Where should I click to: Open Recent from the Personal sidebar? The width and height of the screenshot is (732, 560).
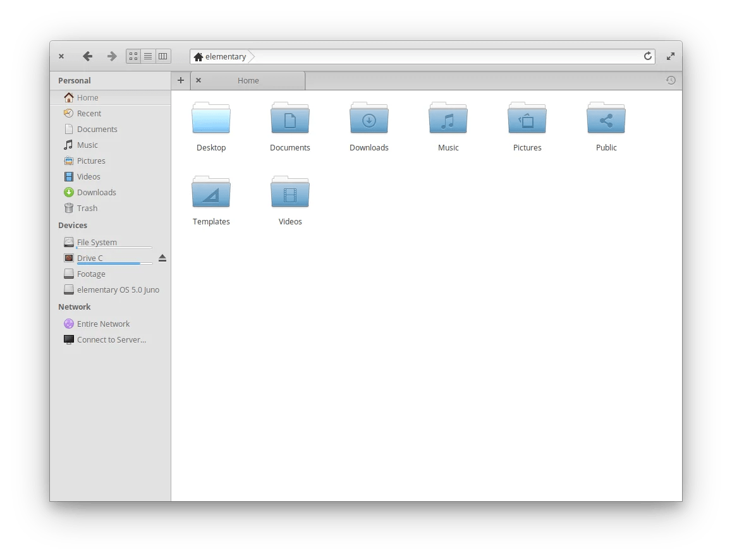tap(89, 113)
